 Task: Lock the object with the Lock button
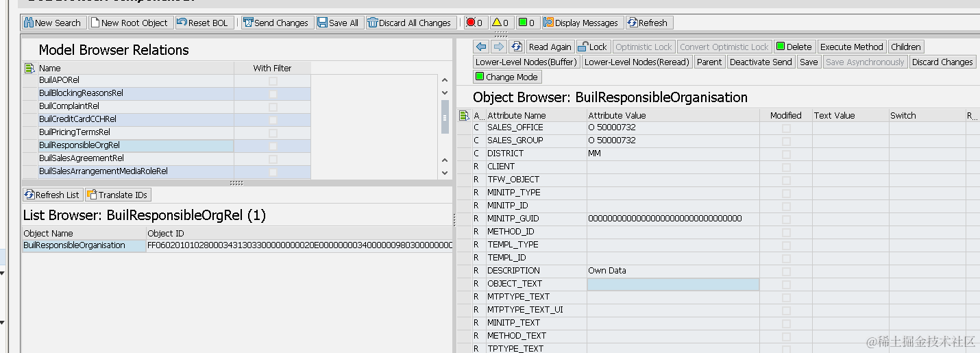click(x=593, y=47)
